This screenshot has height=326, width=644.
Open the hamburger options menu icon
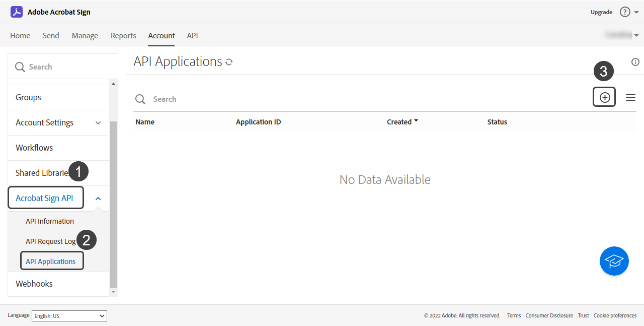pos(630,98)
